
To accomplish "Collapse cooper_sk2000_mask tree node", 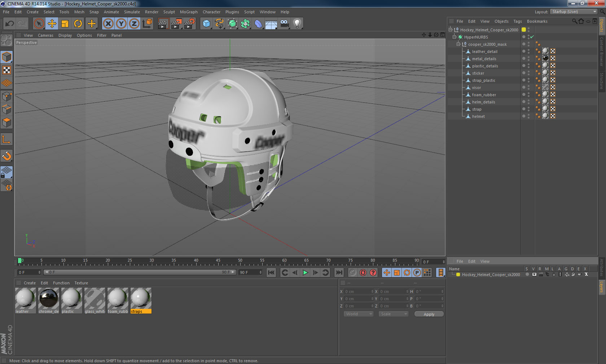I will tap(458, 44).
